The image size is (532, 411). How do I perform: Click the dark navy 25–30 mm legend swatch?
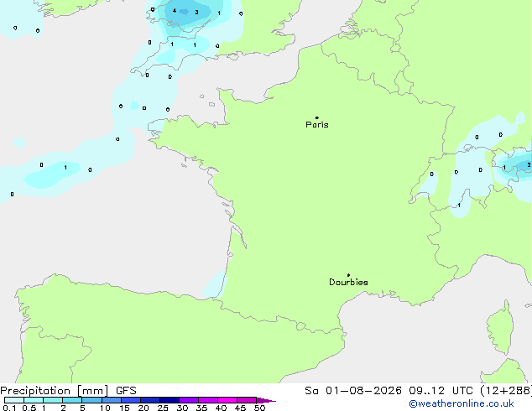170,400
